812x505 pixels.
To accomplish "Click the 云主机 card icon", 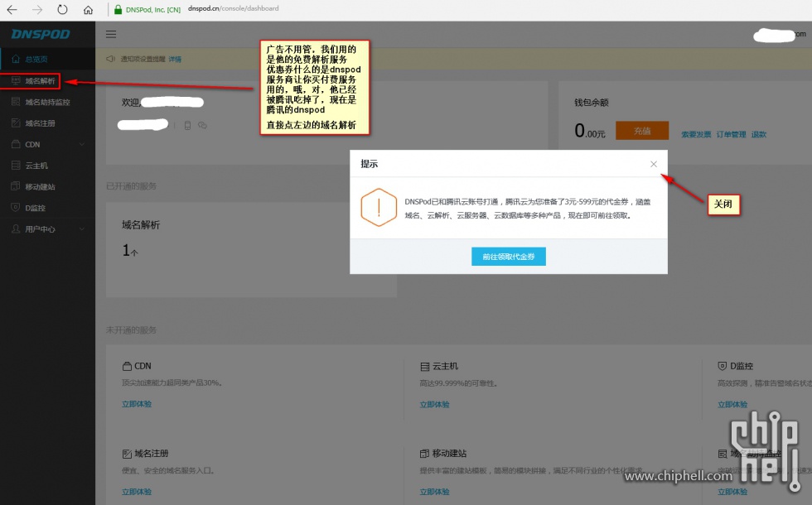I will pyautogui.click(x=424, y=367).
